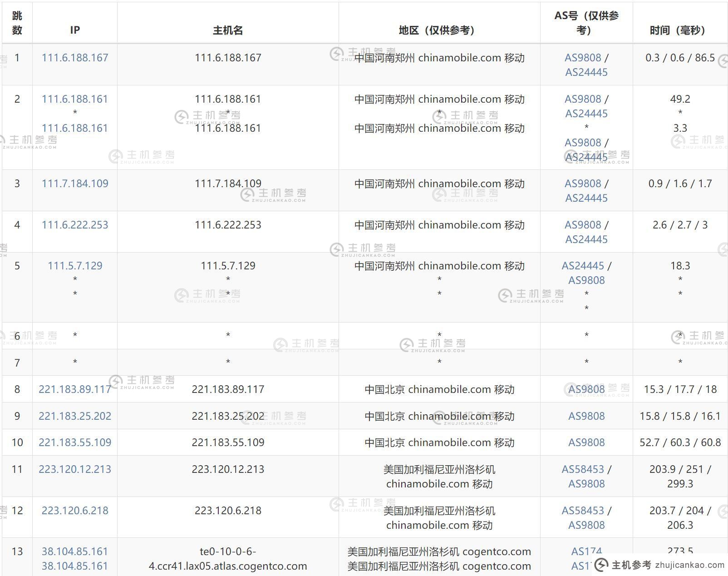Click the AS号（仅供参考）column header
The height and width of the screenshot is (576, 728).
[x=586, y=23]
